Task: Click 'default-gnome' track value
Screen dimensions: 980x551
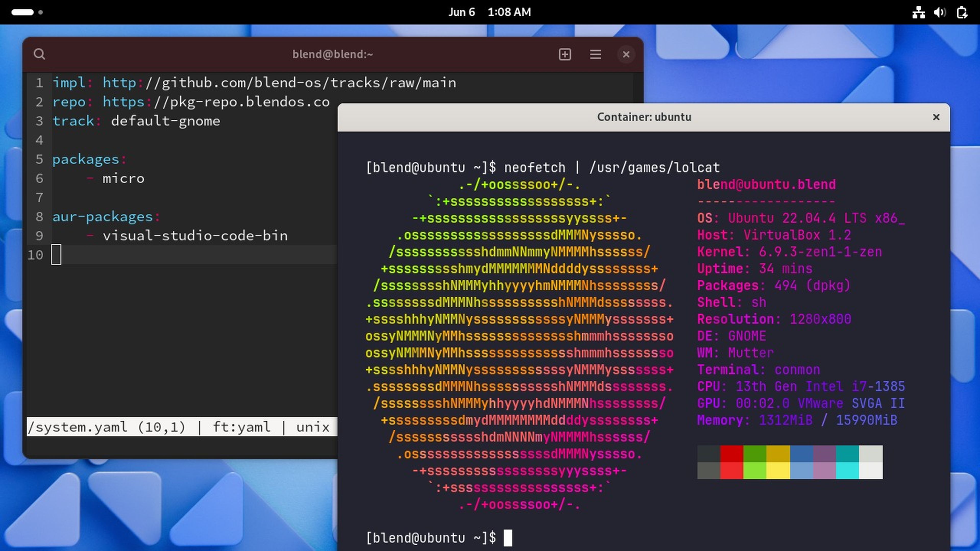Action: click(x=165, y=121)
